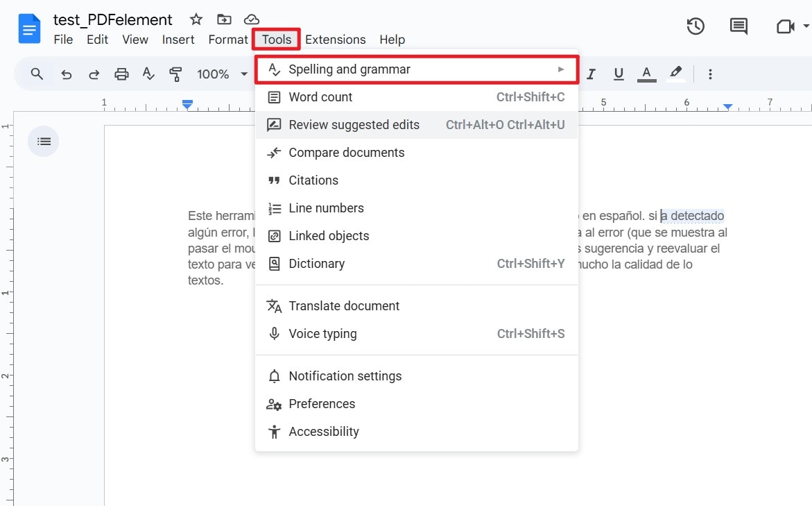Apply underline formatting

(x=619, y=74)
